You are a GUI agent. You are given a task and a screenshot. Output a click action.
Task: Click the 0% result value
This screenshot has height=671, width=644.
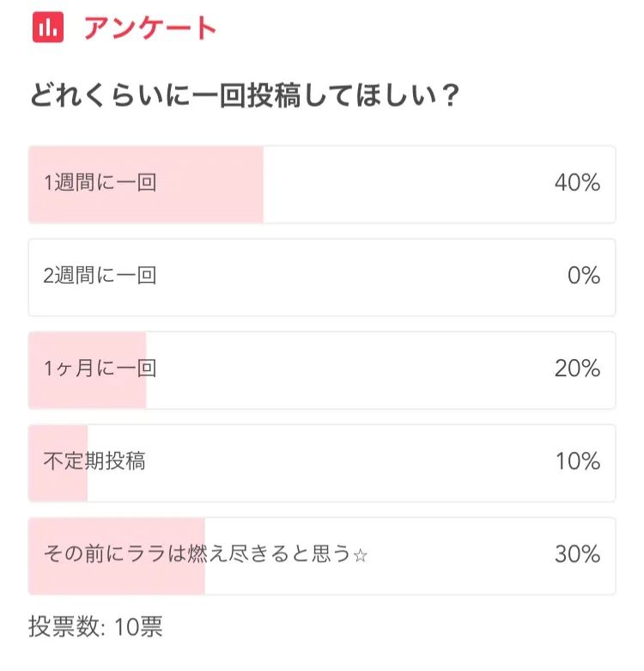pyautogui.click(x=583, y=276)
